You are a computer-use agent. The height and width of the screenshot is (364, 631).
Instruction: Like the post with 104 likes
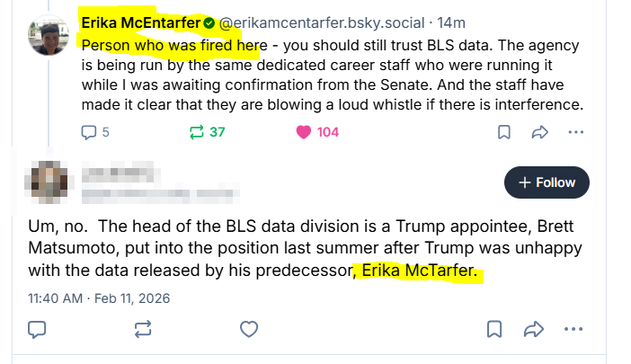[x=305, y=132]
